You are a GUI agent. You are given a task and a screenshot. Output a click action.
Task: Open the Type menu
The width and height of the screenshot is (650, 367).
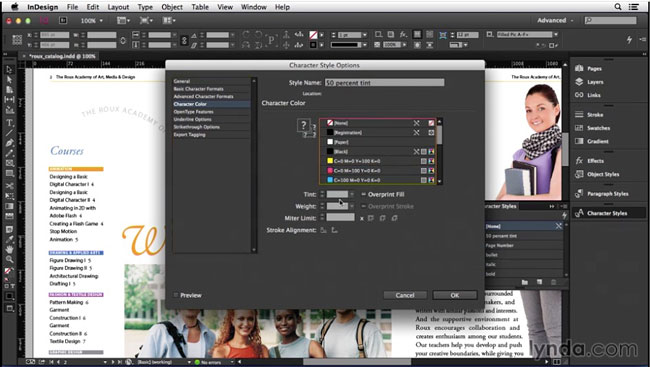[x=145, y=7]
